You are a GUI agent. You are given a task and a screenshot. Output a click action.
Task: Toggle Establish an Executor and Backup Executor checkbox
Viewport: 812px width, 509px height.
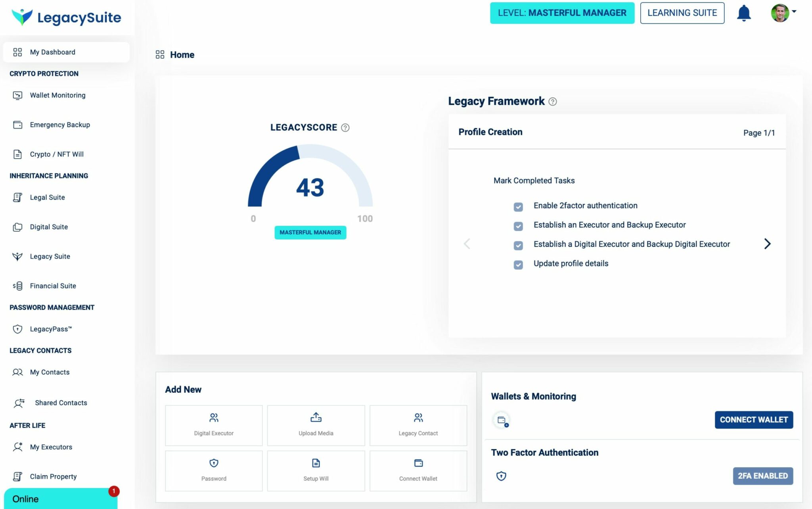coord(518,226)
